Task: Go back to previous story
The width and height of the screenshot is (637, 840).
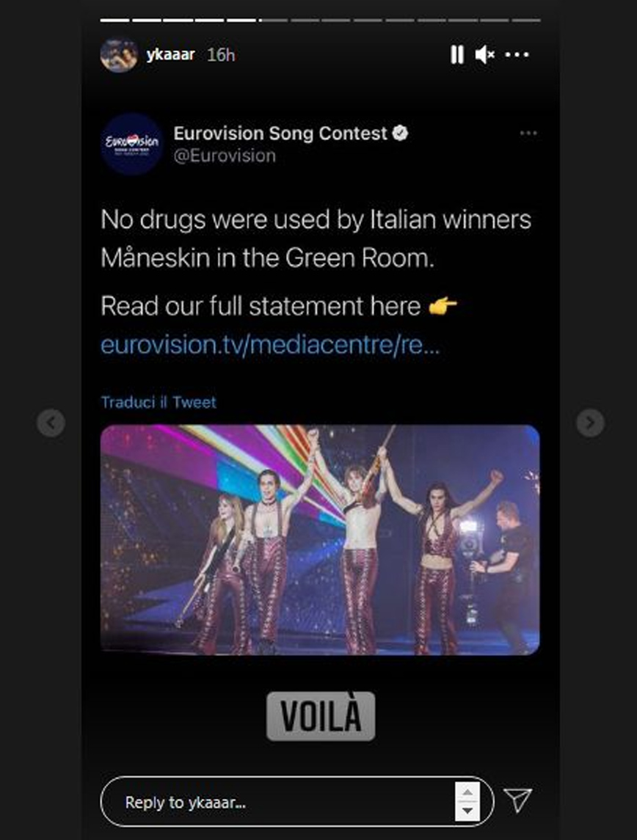Action: (x=51, y=423)
